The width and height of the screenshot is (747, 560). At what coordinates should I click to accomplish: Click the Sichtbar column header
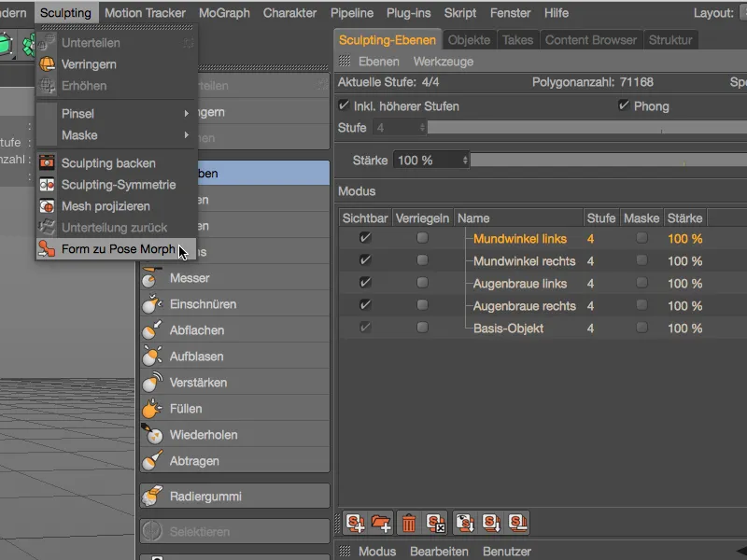(365, 218)
